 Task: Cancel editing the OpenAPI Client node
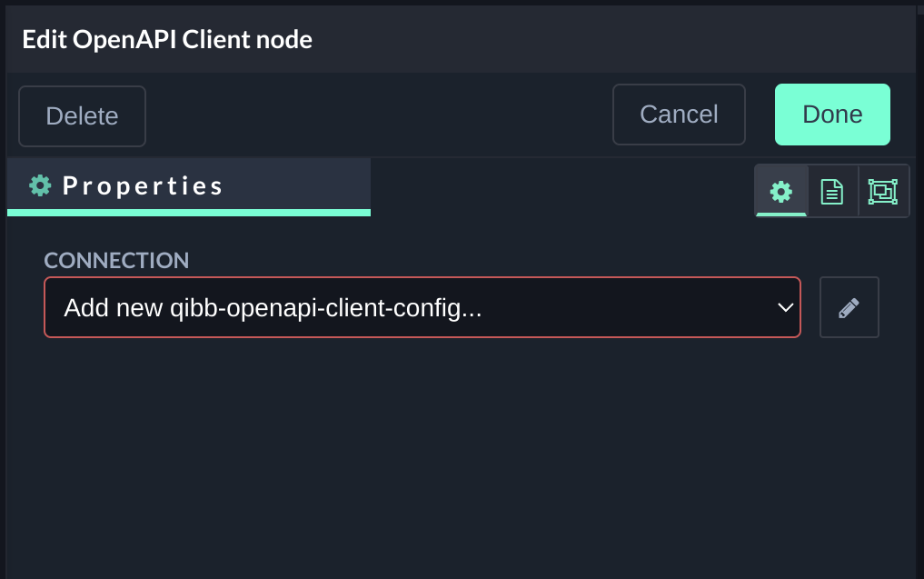point(679,115)
